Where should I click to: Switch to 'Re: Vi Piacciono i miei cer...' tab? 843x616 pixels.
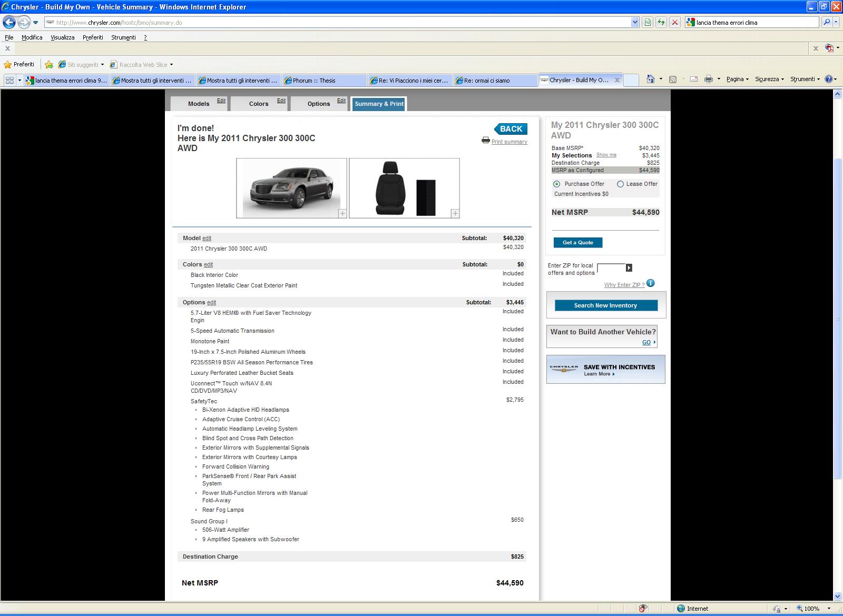409,81
